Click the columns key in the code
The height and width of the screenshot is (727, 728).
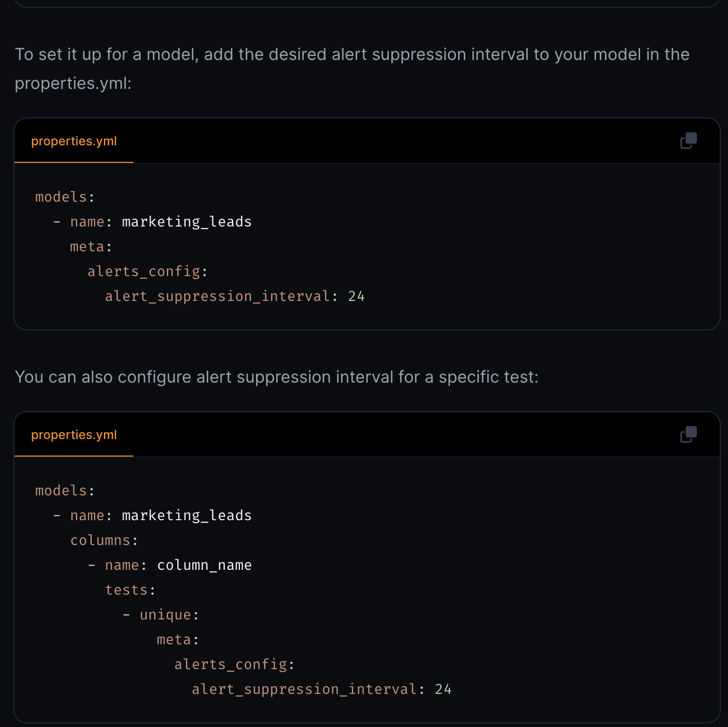point(100,540)
